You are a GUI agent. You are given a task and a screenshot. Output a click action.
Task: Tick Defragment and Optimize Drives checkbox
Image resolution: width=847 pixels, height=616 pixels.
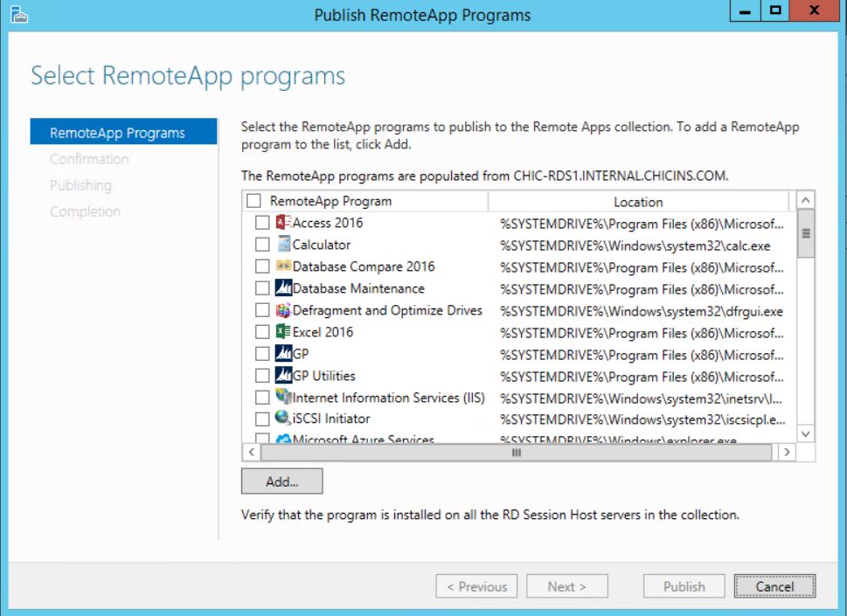point(262,310)
